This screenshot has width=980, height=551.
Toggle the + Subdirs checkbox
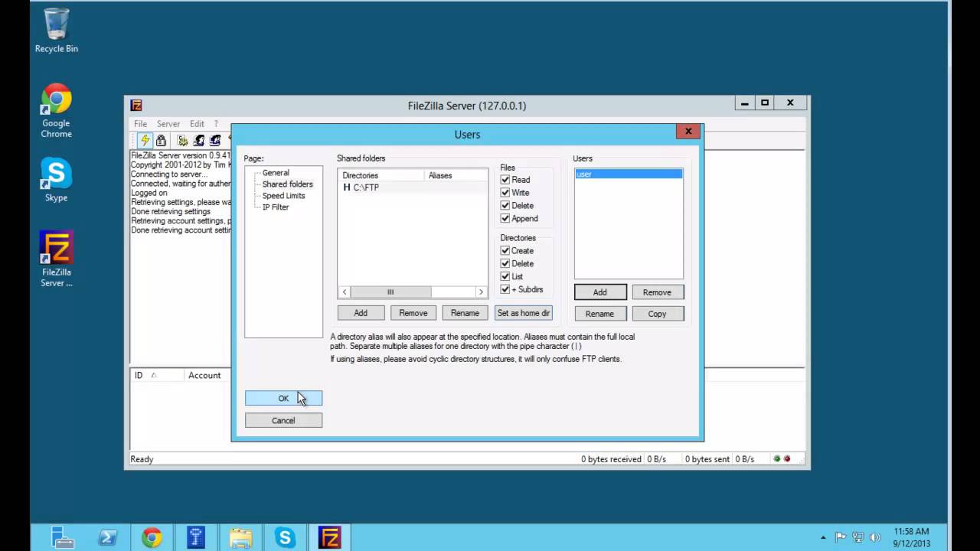click(505, 290)
